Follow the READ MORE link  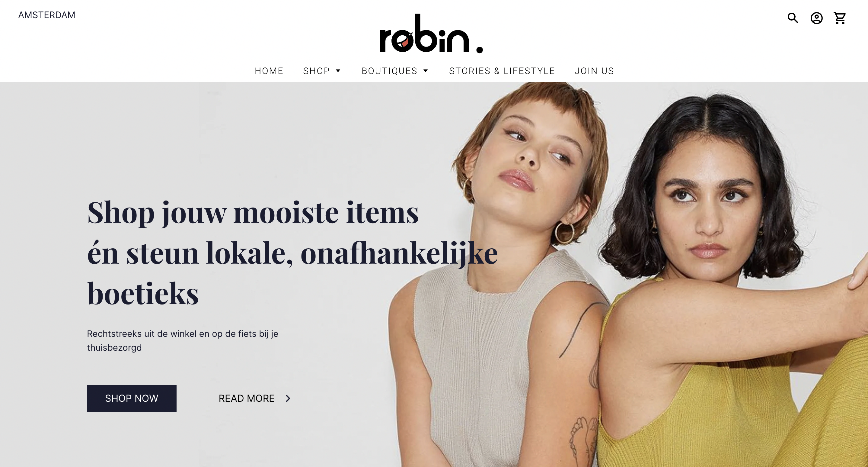coord(247,398)
